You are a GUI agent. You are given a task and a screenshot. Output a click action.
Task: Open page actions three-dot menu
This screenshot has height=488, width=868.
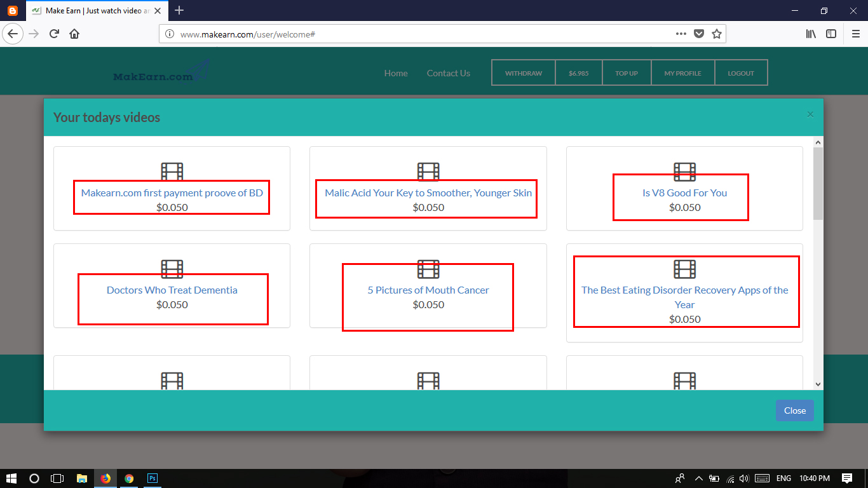pyautogui.click(x=681, y=34)
